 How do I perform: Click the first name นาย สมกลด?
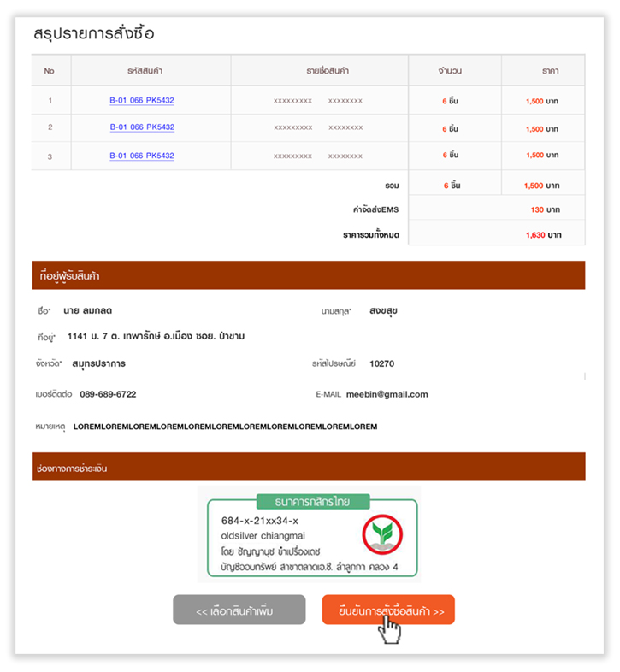pyautogui.click(x=87, y=310)
